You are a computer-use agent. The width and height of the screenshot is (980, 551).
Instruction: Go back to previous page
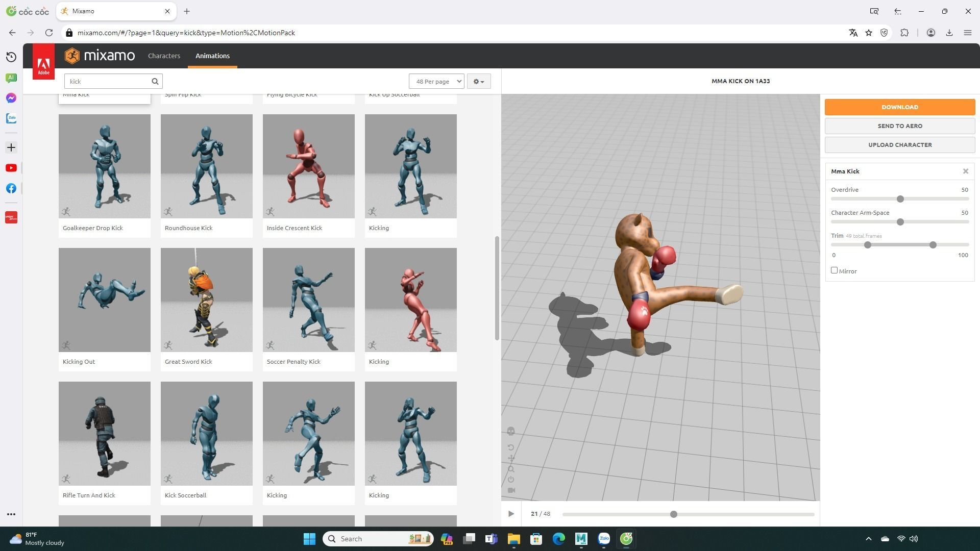[12, 33]
